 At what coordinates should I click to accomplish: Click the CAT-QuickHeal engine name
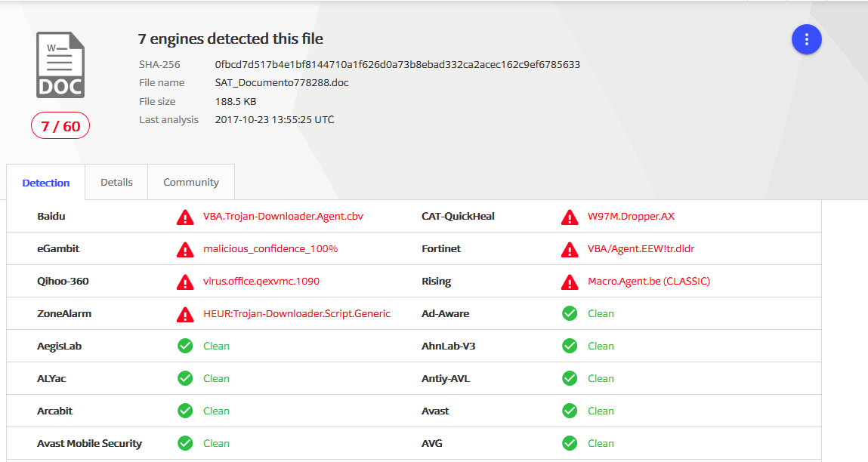coord(458,217)
